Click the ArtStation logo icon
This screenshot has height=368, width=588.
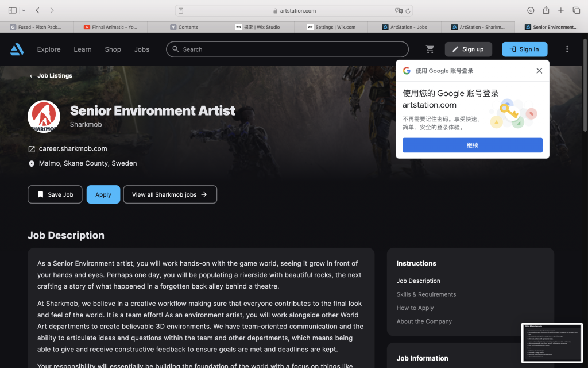point(17,49)
